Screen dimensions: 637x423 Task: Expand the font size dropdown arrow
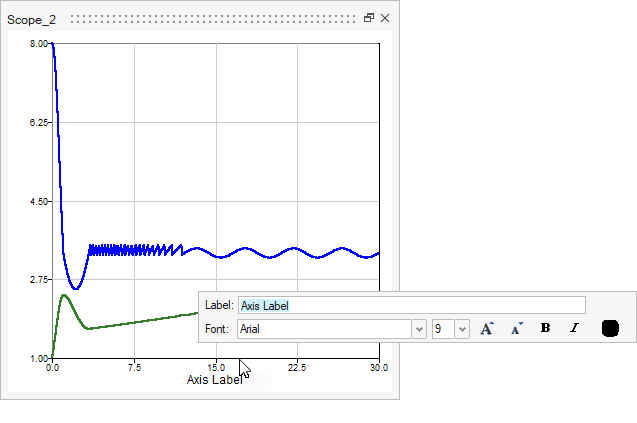pos(462,328)
